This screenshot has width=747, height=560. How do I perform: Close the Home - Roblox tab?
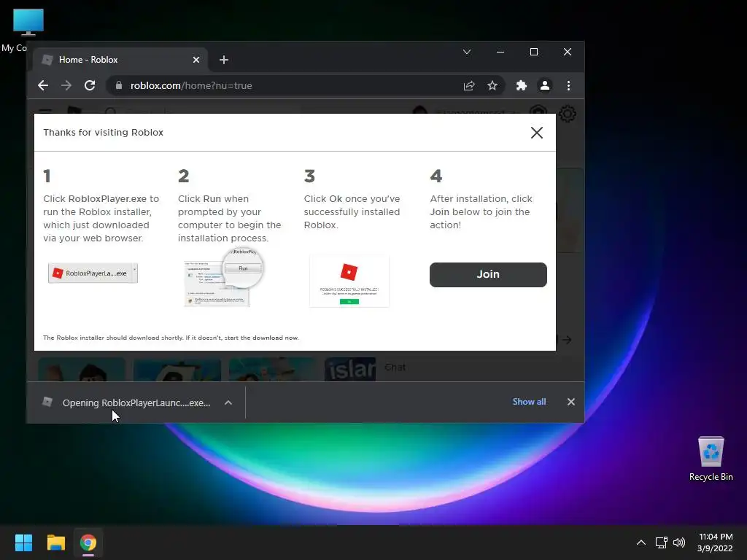click(196, 60)
